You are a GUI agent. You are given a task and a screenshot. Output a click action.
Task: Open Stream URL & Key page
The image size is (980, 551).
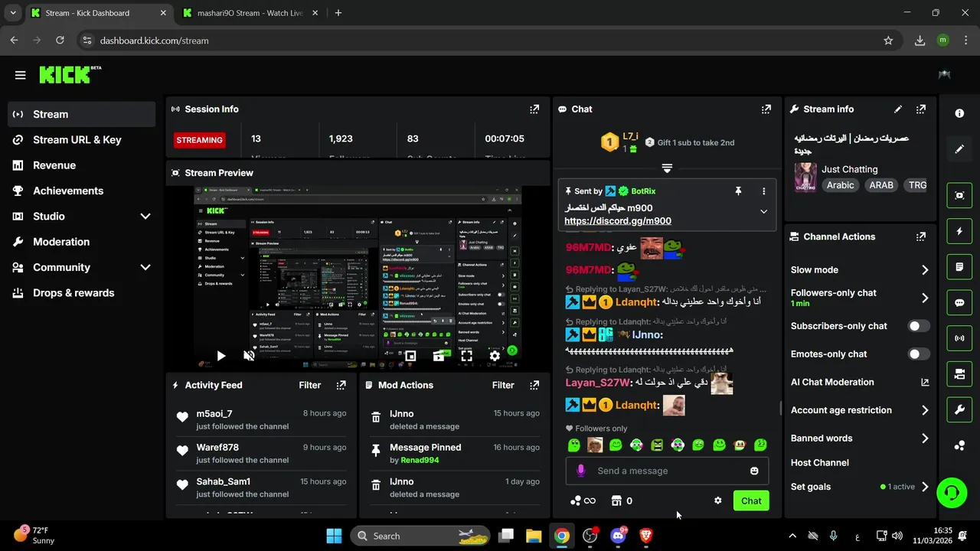[82, 140]
